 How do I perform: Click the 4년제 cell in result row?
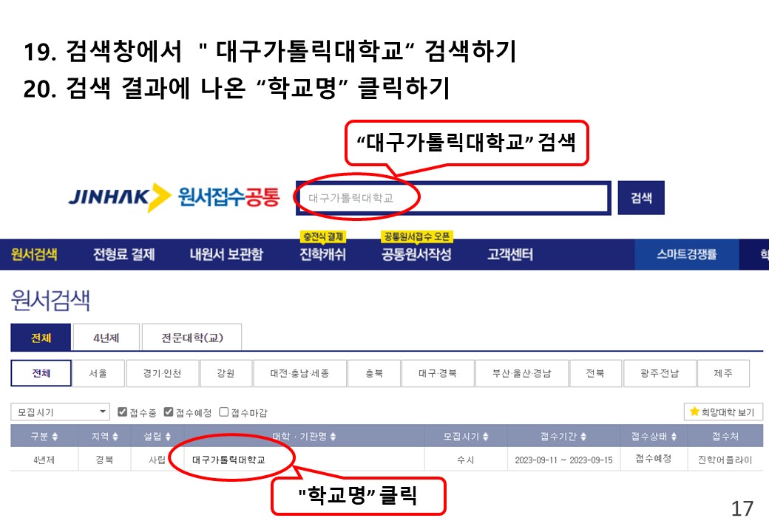coord(44,460)
